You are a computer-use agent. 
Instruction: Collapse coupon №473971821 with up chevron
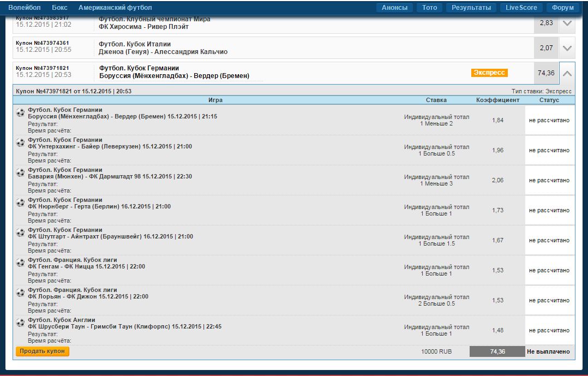567,73
